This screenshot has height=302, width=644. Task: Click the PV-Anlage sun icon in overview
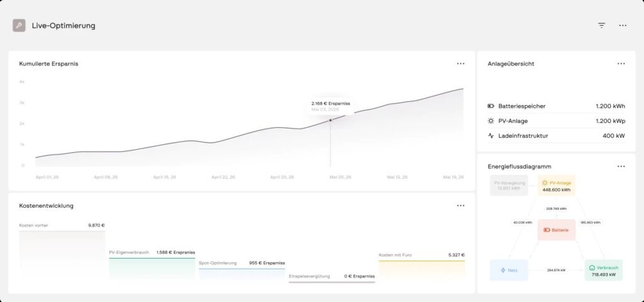(491, 121)
